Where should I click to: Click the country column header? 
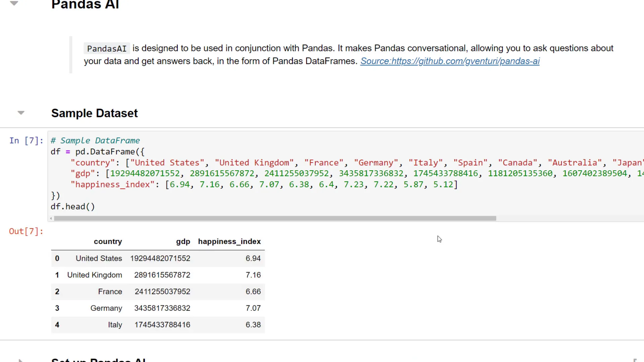click(x=108, y=241)
